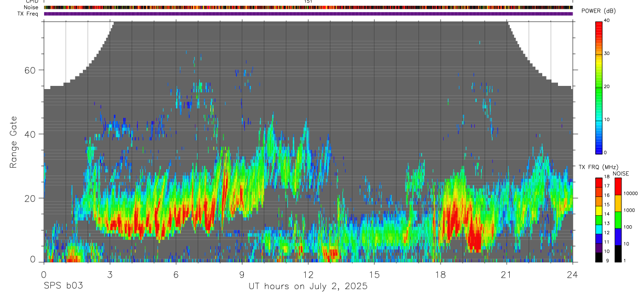Click the green NOISE 100 swatch
Screen dimensions: 644x297
pyautogui.click(x=618, y=220)
